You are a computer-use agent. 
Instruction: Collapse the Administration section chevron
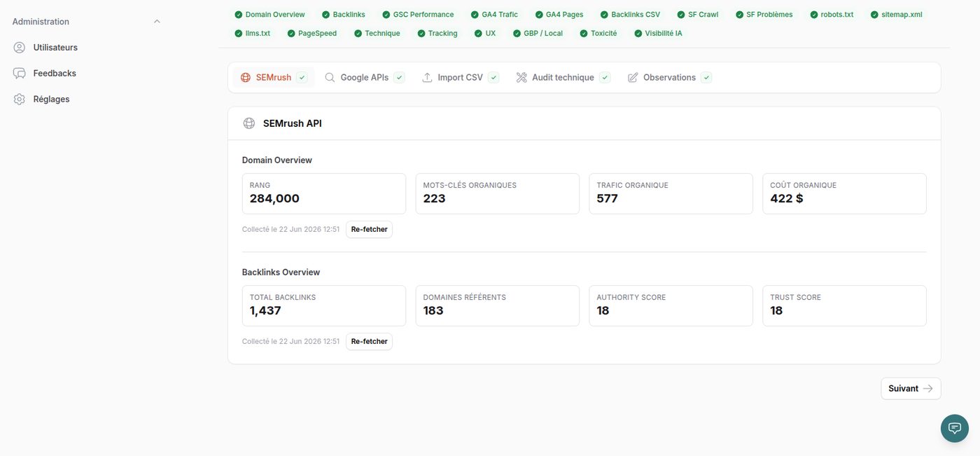[x=157, y=22]
